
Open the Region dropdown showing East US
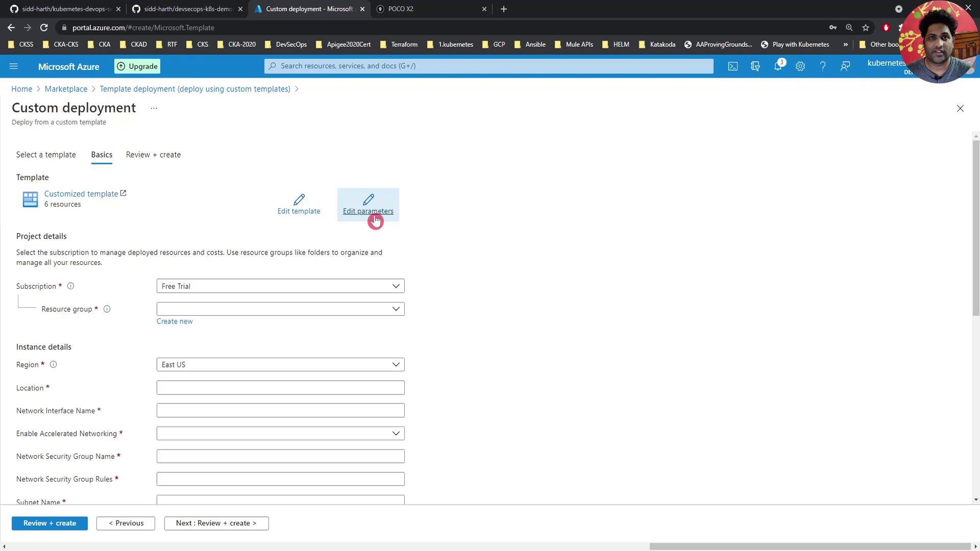pyautogui.click(x=280, y=365)
